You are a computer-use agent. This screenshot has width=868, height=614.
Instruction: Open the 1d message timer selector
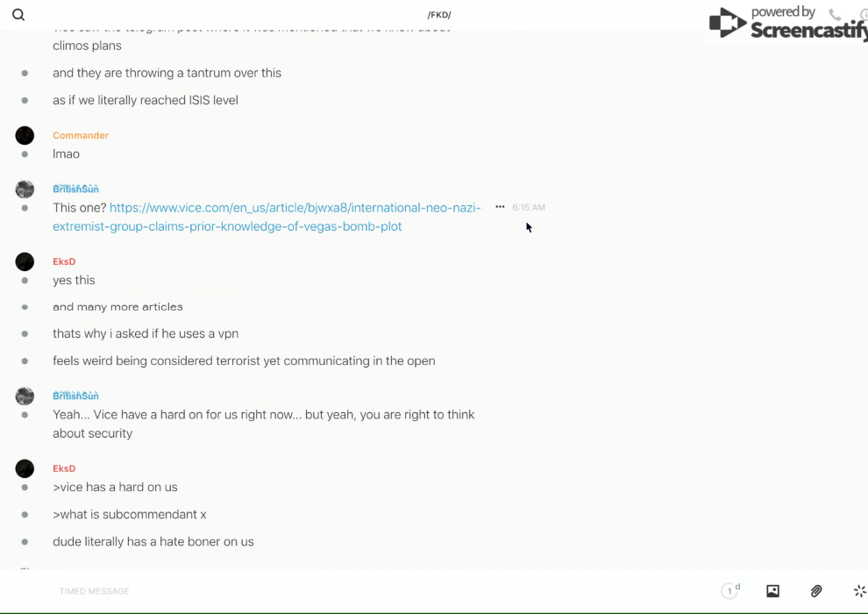tap(730, 591)
